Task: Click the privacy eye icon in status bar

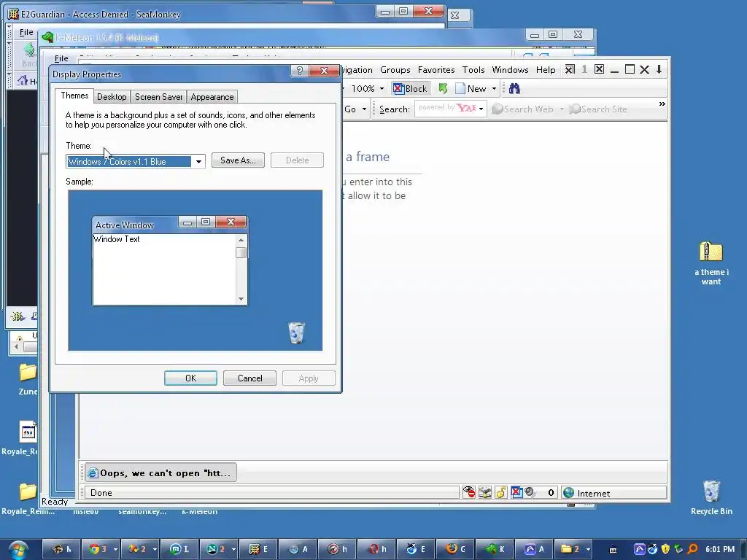Action: (x=469, y=492)
